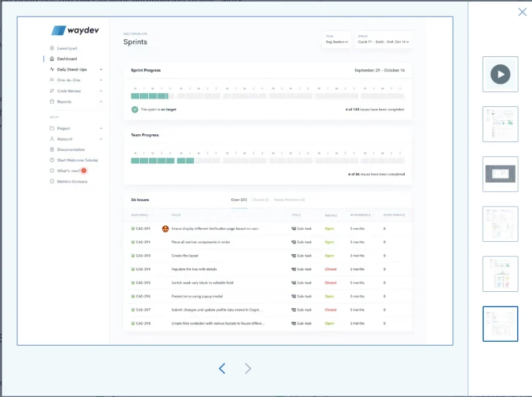Close the image lightbox viewer
The height and width of the screenshot is (397, 532).
tap(522, 12)
